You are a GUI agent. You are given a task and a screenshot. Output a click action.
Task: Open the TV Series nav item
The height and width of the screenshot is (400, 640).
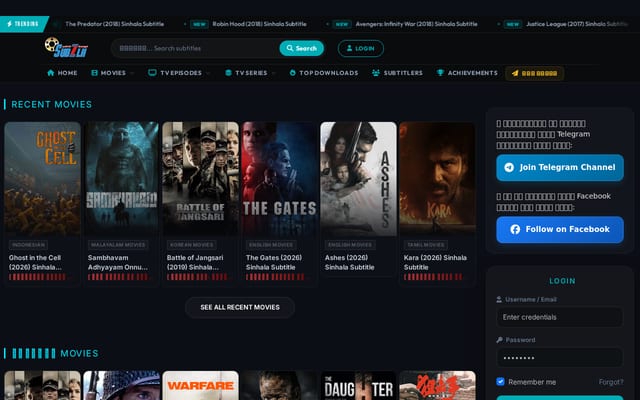(x=246, y=73)
